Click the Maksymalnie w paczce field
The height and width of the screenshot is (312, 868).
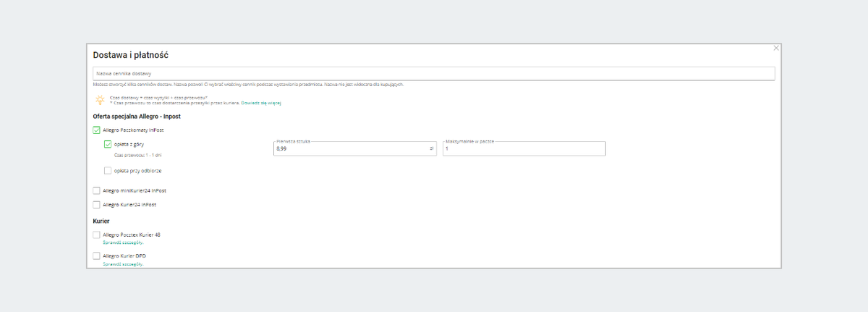point(524,148)
